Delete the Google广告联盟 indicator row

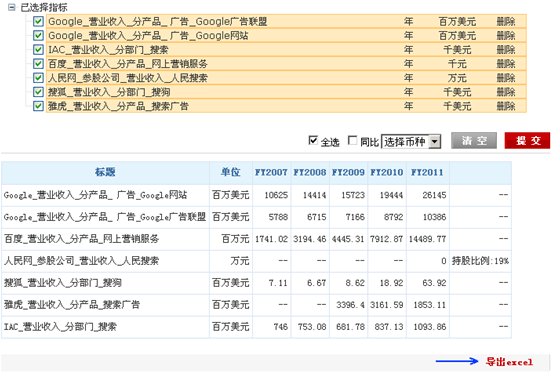pos(506,21)
